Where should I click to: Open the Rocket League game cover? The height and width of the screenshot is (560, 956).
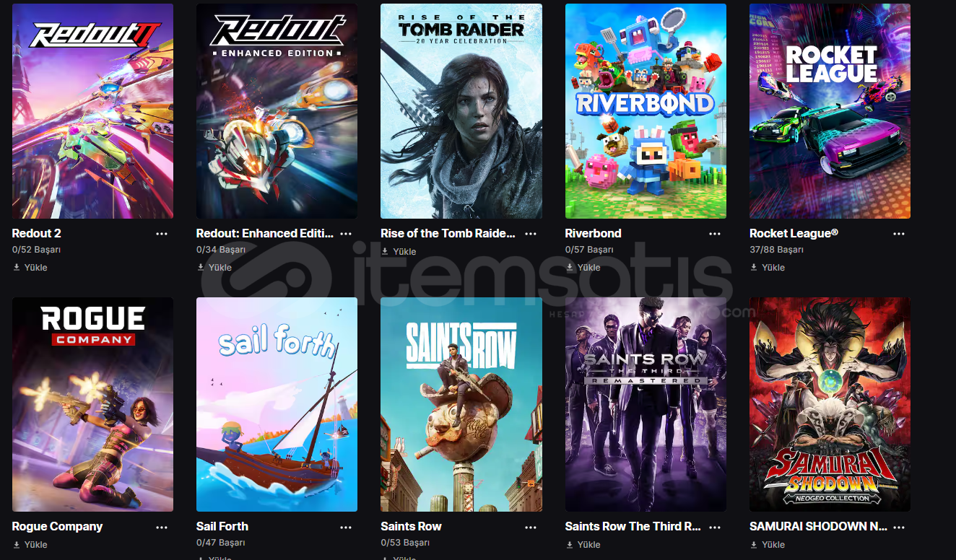(830, 111)
